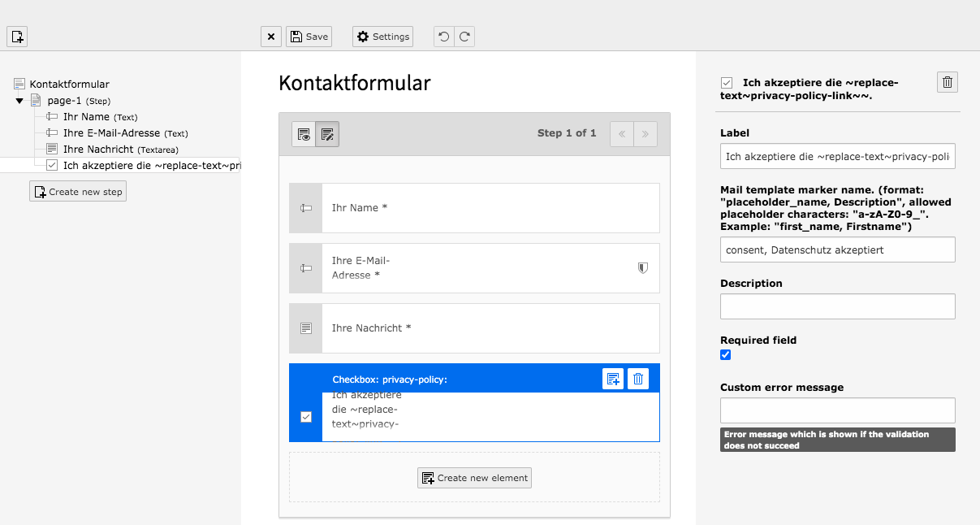Click Step 1 of 1 text
The image size is (980, 525).
click(567, 133)
